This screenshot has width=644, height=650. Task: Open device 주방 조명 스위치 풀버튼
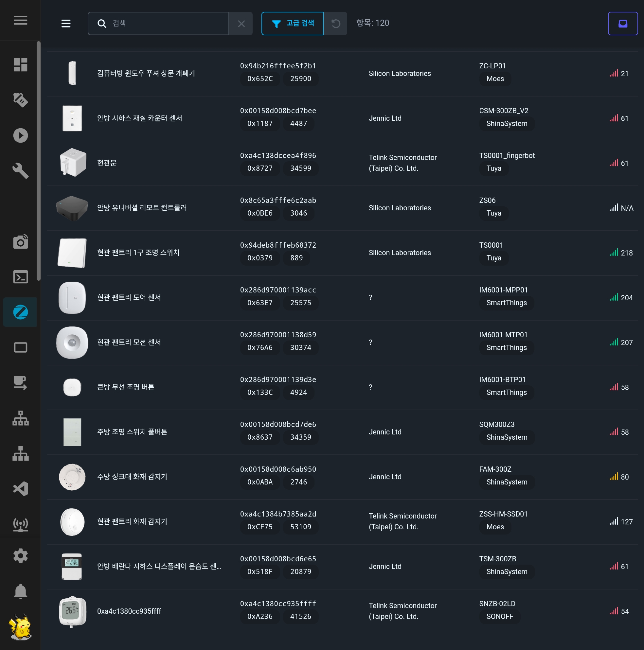click(x=132, y=432)
